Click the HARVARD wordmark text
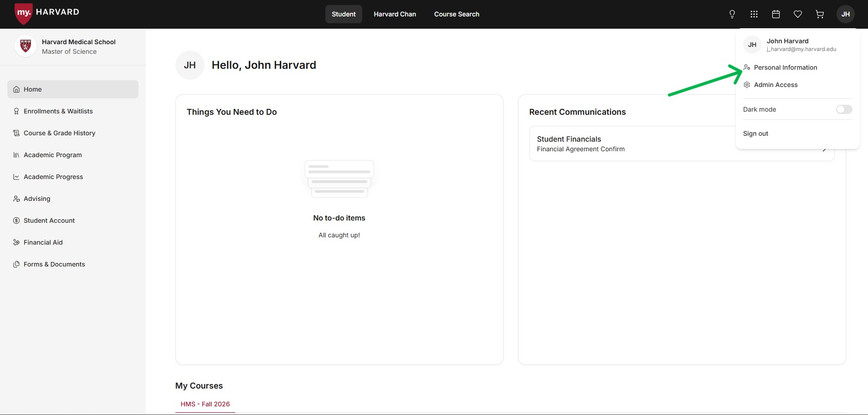Screen dimensions: 868x415 [57, 12]
